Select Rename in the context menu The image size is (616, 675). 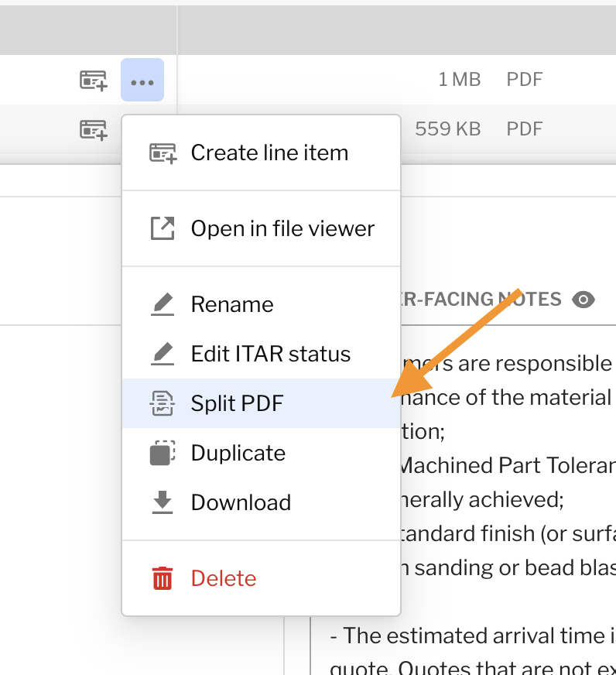click(x=262, y=304)
